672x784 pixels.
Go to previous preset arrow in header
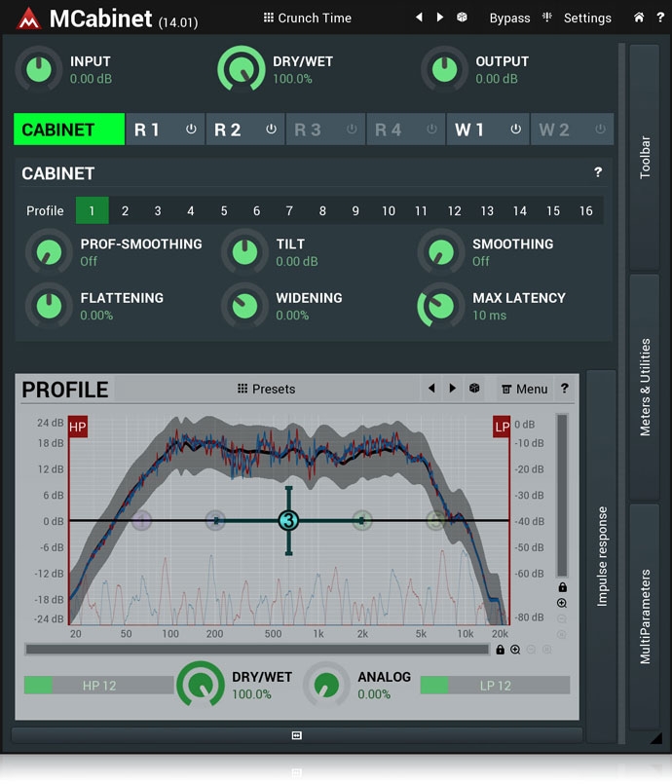pos(419,18)
